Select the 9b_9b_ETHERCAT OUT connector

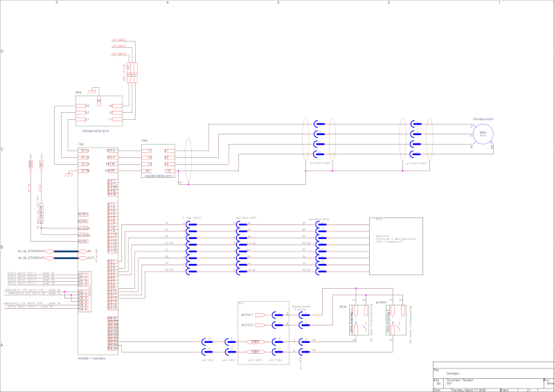[50, 257]
